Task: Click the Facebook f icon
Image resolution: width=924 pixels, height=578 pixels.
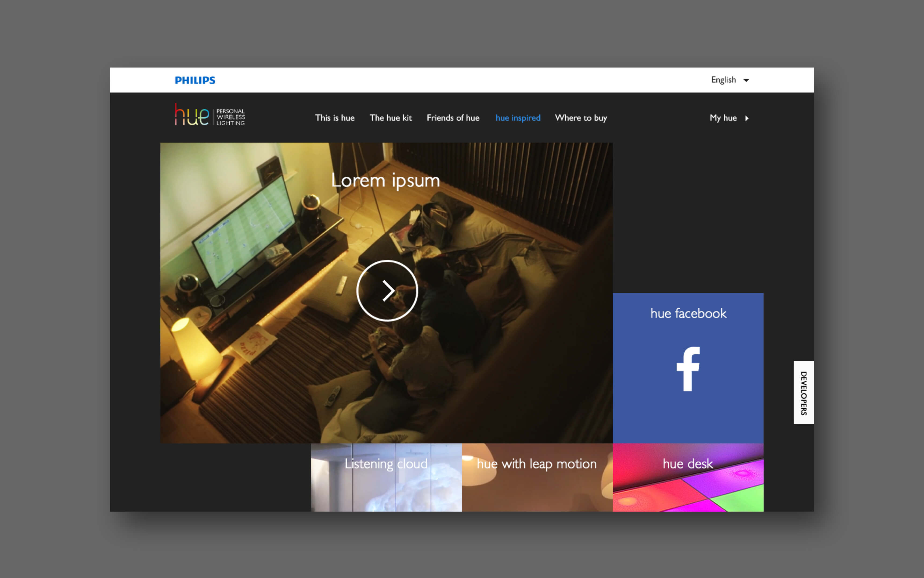Action: pyautogui.click(x=688, y=369)
